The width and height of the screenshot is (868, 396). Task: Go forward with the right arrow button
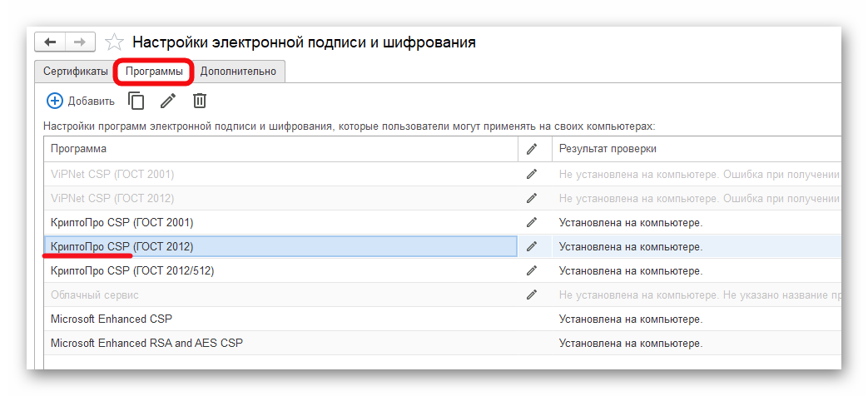[x=80, y=42]
